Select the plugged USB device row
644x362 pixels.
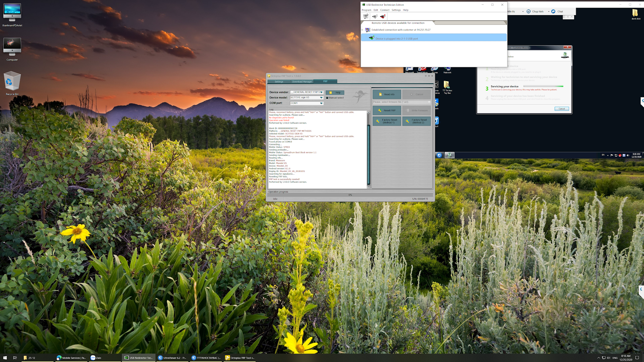433,38
